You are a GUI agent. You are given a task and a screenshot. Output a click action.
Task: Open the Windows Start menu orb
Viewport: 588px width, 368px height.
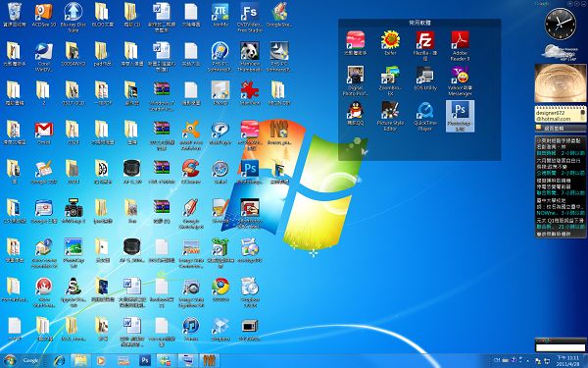tap(10, 360)
